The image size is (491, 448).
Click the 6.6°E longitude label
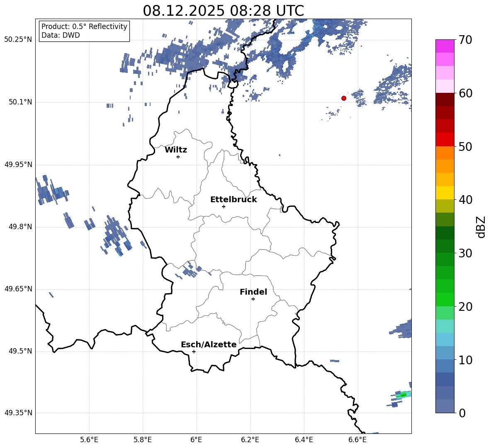pyautogui.click(x=357, y=440)
